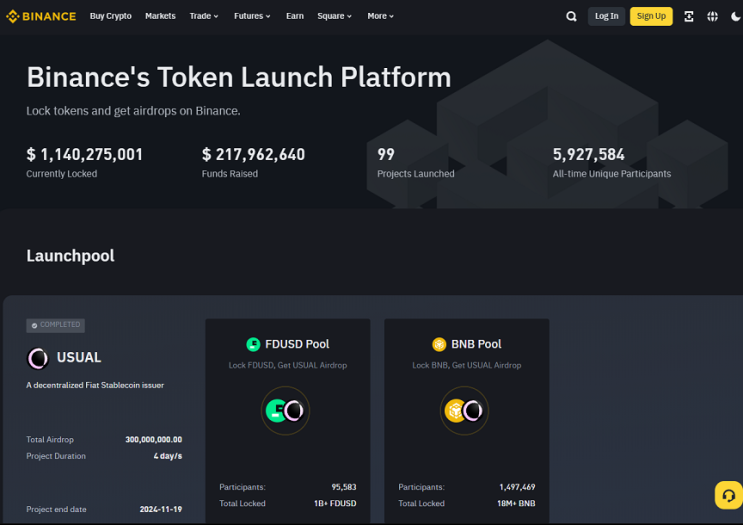Click the BNB coin icon in pool title
The width and height of the screenshot is (743, 525).
[439, 344]
